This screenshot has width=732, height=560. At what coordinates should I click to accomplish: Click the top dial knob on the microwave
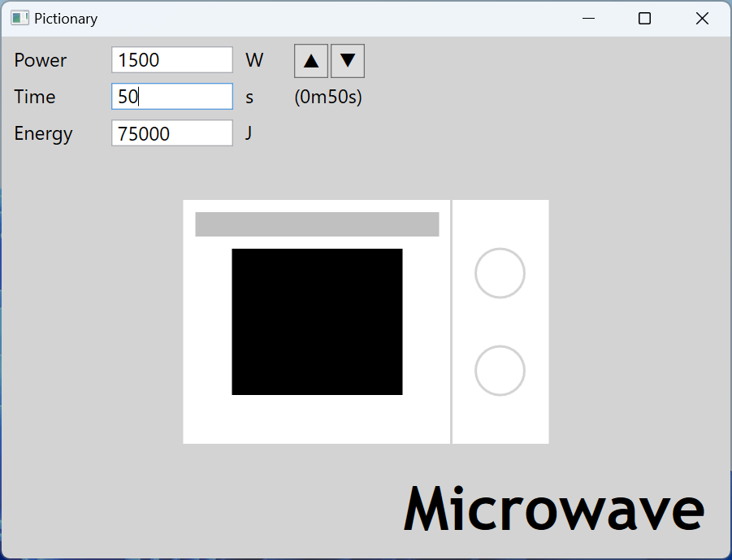[x=499, y=273]
